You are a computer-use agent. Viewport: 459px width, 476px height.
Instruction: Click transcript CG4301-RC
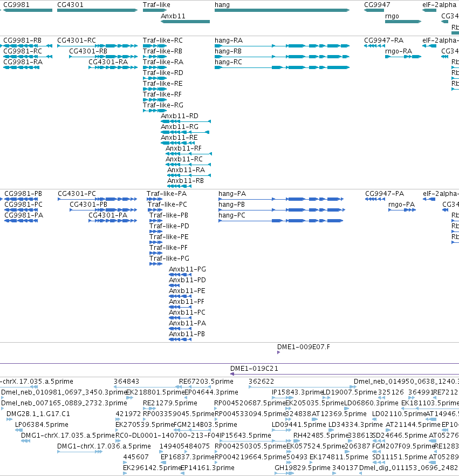tap(98, 46)
